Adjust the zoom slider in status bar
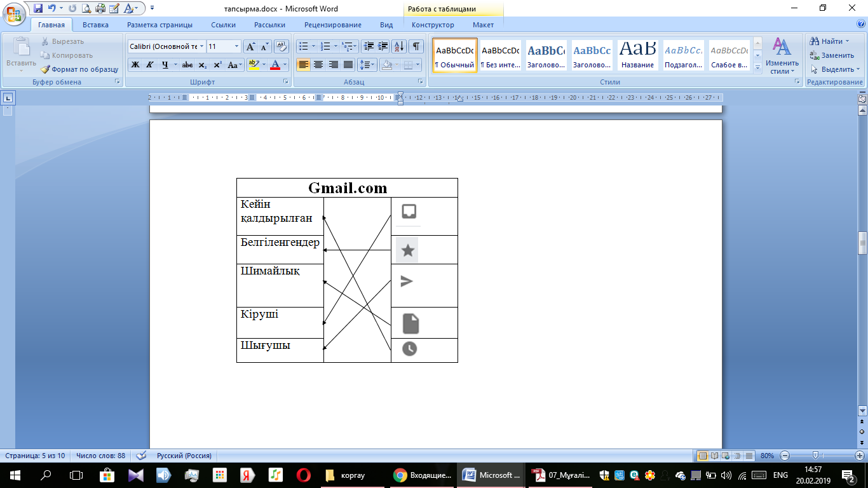This screenshot has height=488, width=868. [815, 456]
